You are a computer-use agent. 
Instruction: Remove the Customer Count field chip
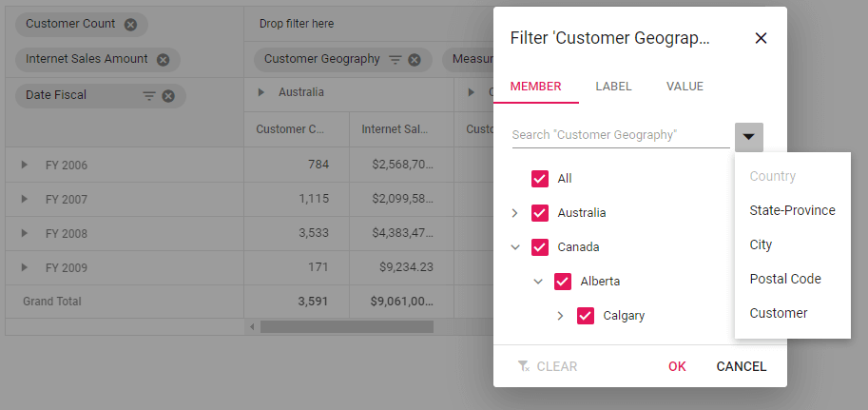[130, 25]
